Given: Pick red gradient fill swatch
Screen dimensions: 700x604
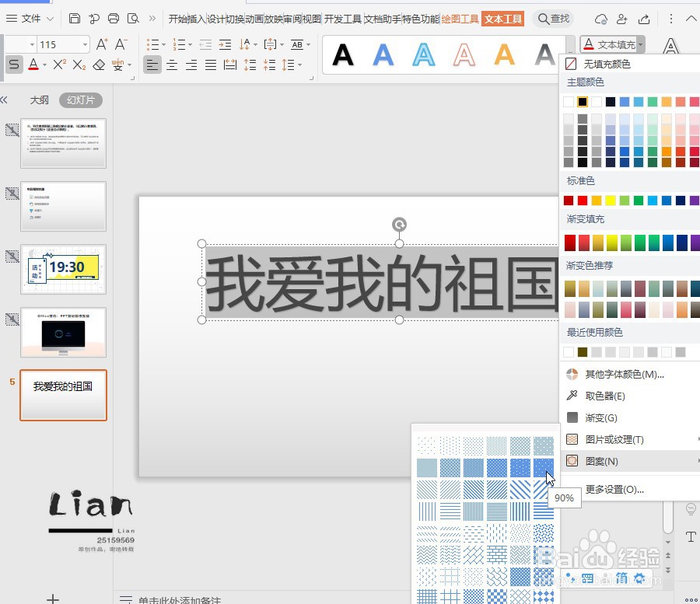Looking at the screenshot, I should click(570, 243).
